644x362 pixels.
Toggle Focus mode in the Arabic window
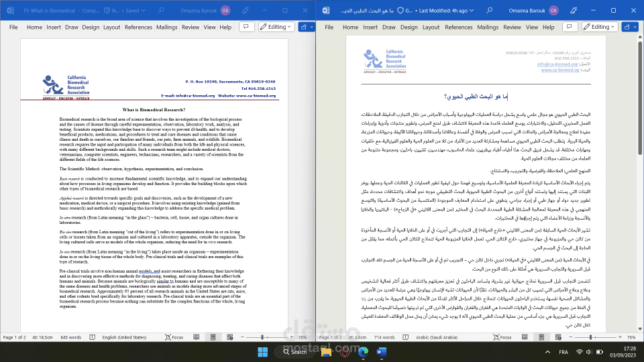(502, 337)
